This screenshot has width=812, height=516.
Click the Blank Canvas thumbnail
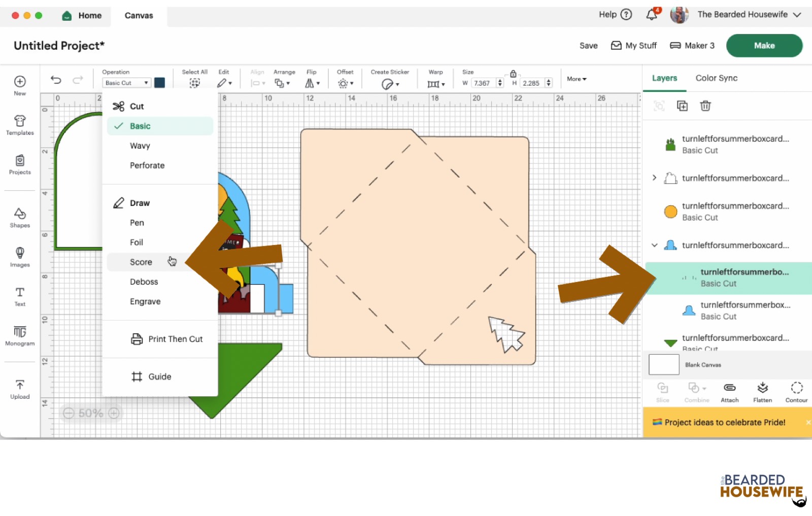click(664, 364)
